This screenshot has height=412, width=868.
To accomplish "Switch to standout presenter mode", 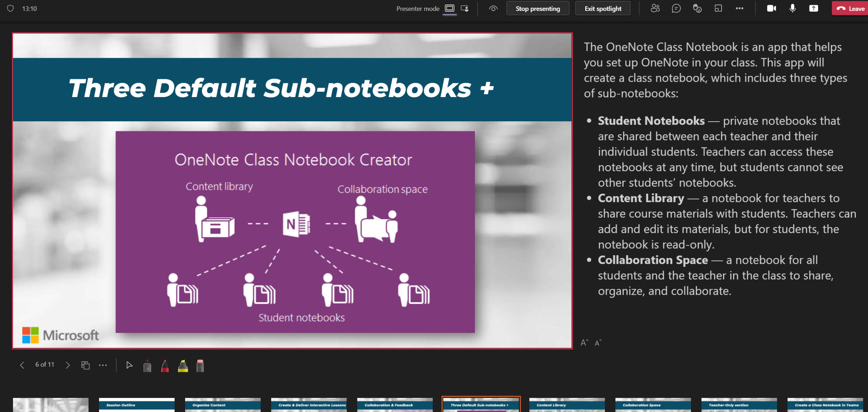I will (x=465, y=8).
